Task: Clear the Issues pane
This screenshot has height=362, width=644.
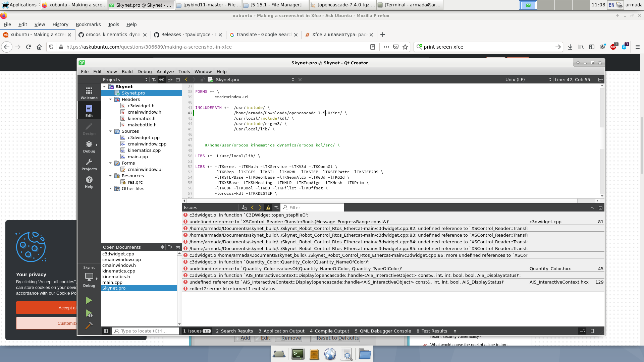Action: point(244,207)
